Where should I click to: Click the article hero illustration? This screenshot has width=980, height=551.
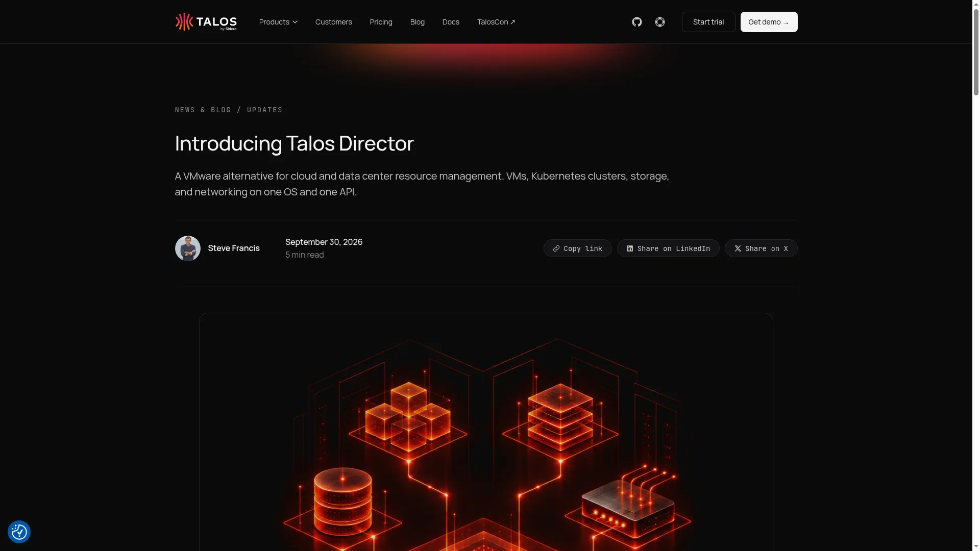point(486,432)
